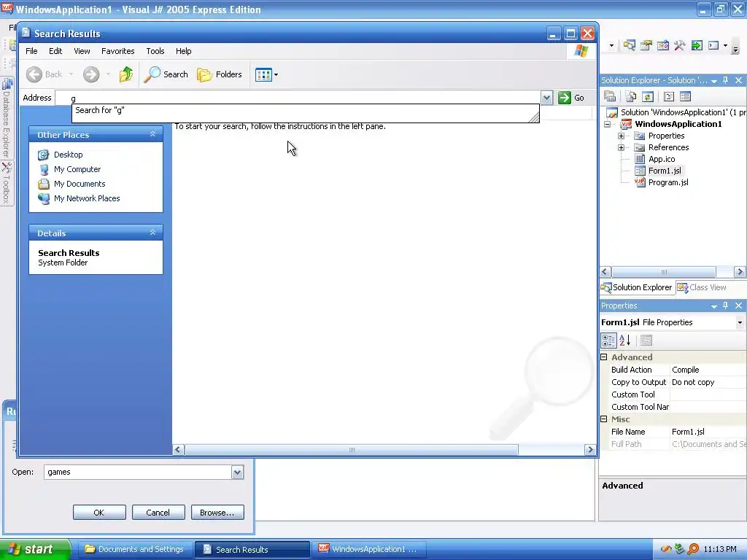Open the Tools menu
Image resolution: width=747 pixels, height=560 pixels.
click(155, 51)
